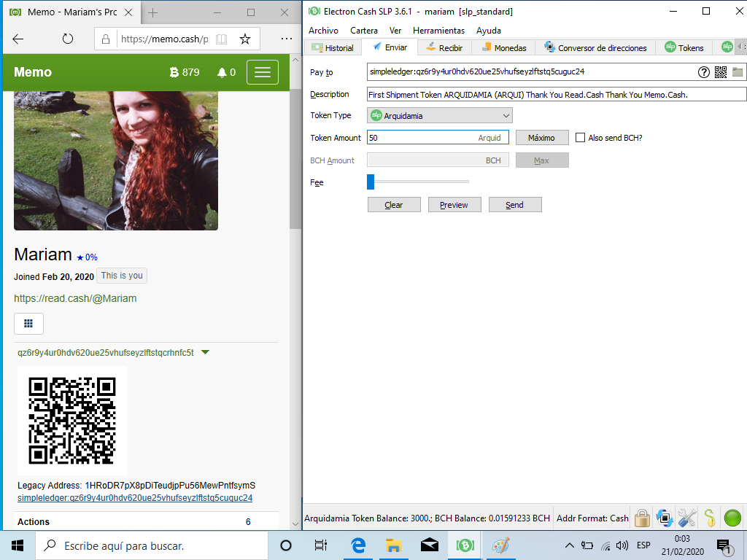Open the Windows Start menu
The image size is (747, 560).
[x=18, y=545]
